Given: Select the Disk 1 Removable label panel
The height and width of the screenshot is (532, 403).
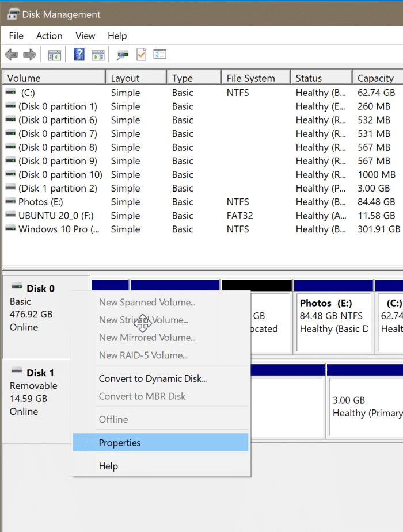Looking at the screenshot, I should point(37,401).
